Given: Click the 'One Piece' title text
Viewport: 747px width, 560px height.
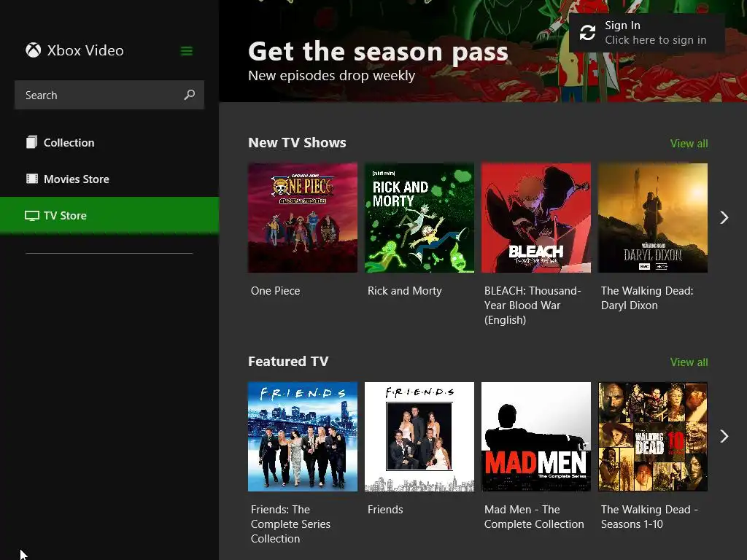Looking at the screenshot, I should pos(275,290).
